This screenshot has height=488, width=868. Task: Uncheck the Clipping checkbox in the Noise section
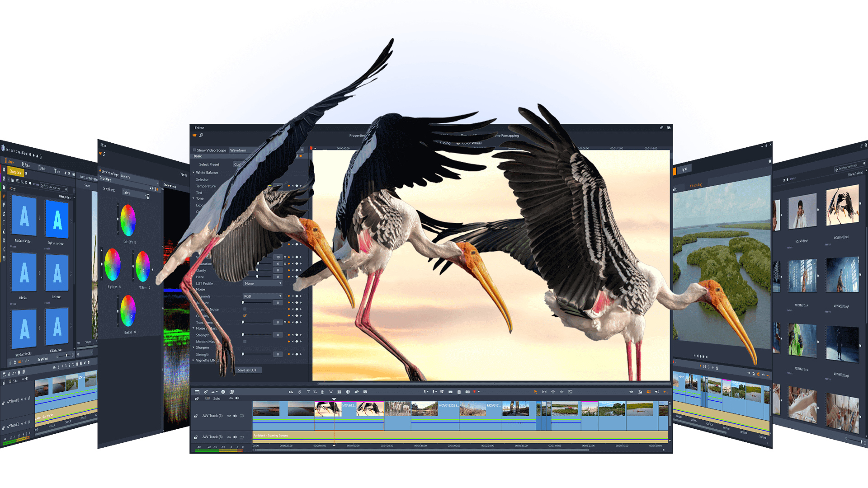(245, 314)
